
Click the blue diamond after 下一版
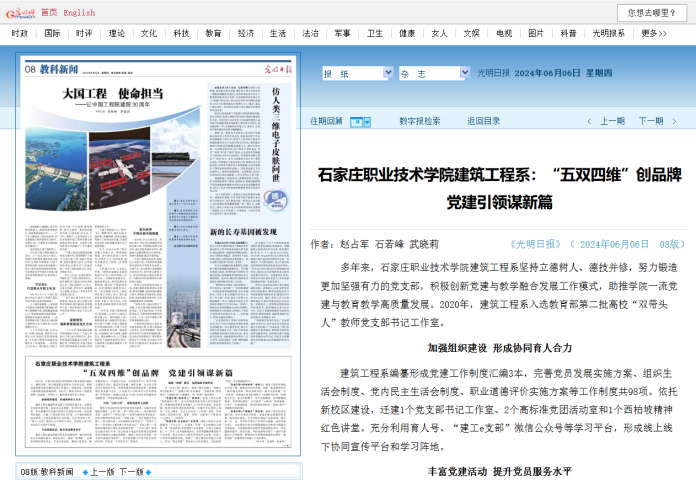click(148, 472)
